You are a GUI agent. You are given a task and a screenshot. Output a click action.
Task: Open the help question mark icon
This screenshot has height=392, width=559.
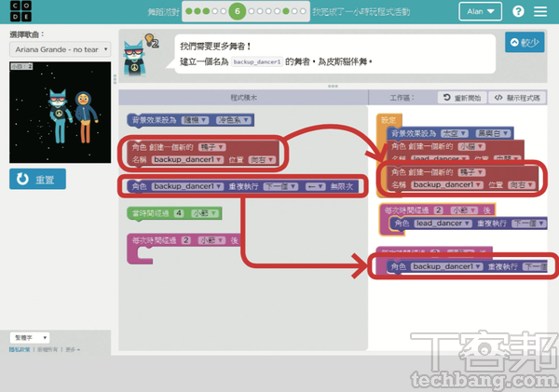518,11
